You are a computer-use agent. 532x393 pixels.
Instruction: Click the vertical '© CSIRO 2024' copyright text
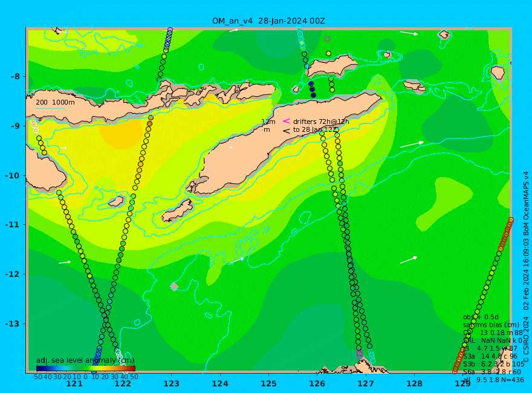click(526, 339)
